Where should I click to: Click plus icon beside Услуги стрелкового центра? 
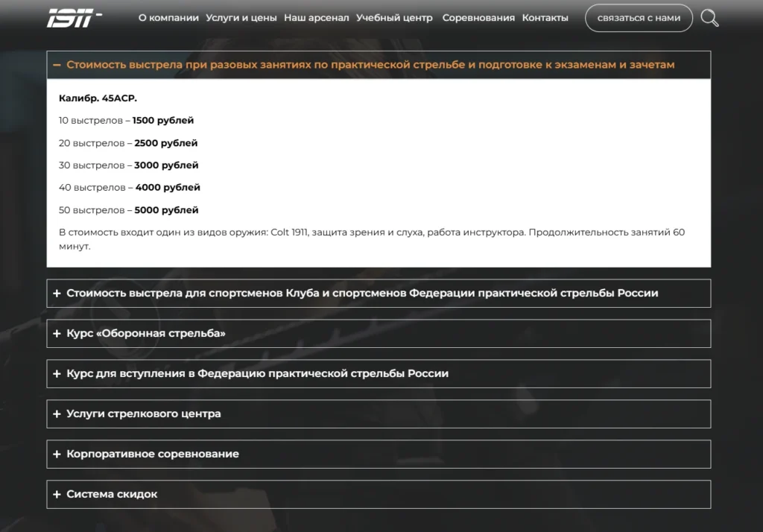pyautogui.click(x=57, y=414)
